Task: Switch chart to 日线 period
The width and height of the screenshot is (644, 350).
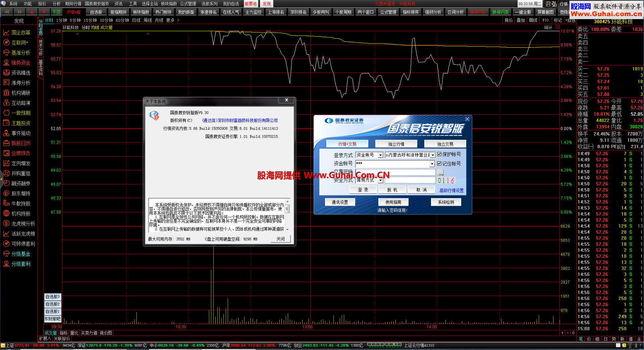Action: click(x=136, y=20)
